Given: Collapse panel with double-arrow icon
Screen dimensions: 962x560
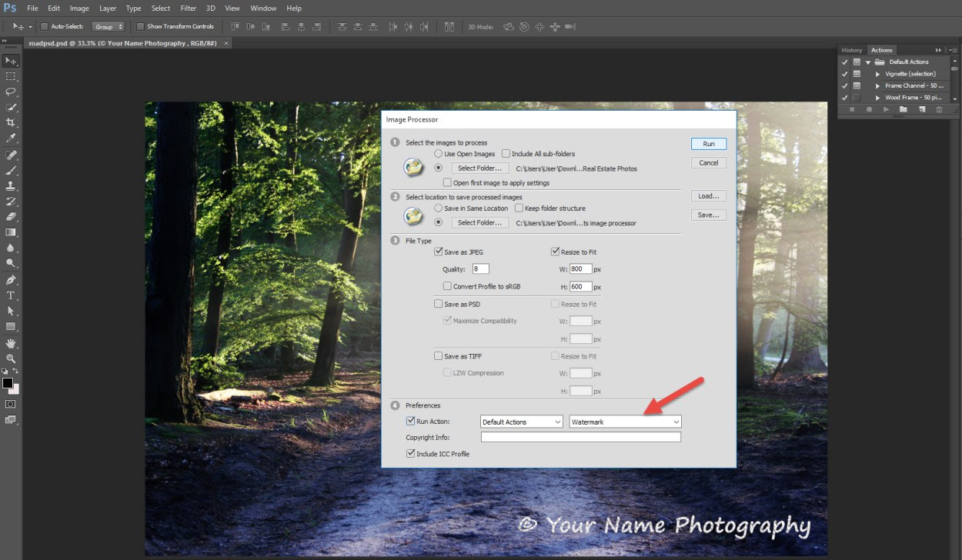Looking at the screenshot, I should click(x=938, y=50).
